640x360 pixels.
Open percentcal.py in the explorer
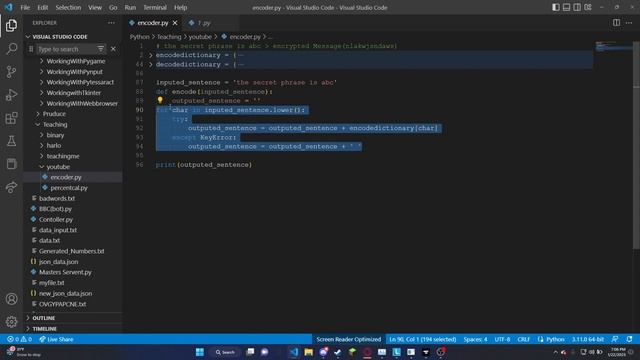[x=69, y=188]
